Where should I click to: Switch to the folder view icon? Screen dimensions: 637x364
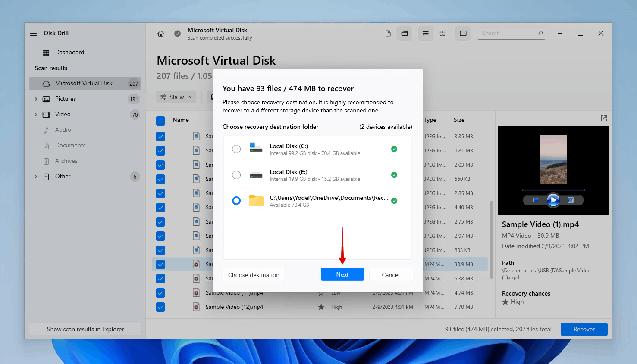[x=405, y=34]
